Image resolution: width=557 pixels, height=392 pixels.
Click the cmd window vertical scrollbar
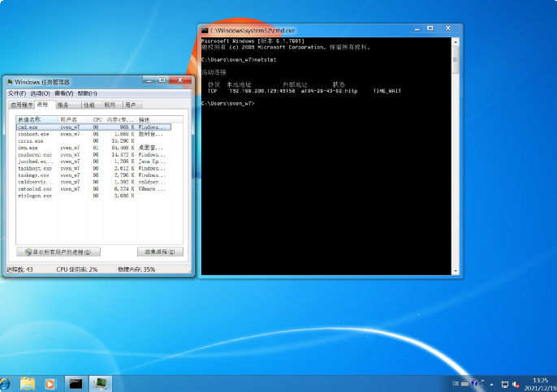tap(457, 154)
